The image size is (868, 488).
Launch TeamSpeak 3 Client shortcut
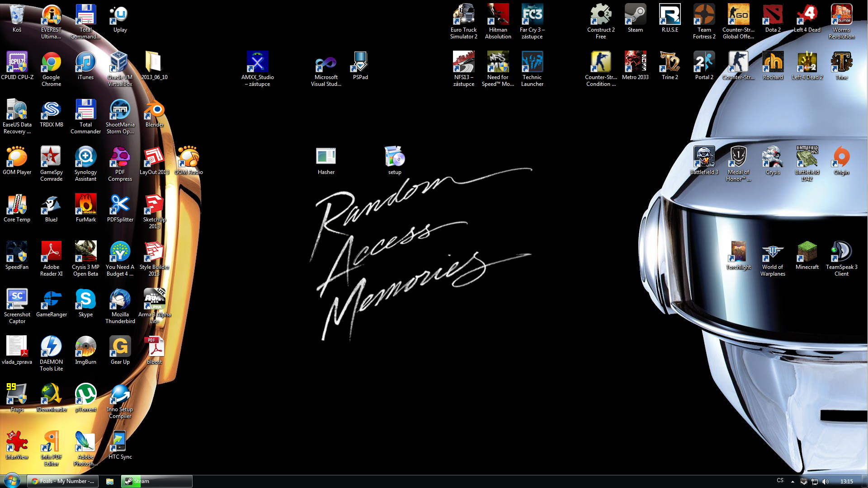tap(841, 259)
